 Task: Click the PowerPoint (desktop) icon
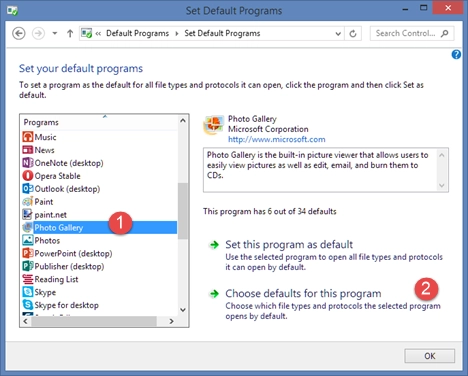coord(28,253)
